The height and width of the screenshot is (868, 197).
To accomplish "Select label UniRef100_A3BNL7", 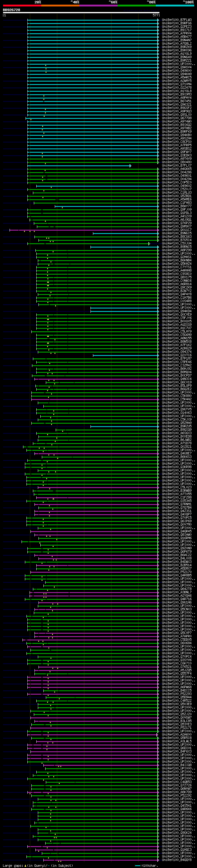I will (x=177, y=592).
